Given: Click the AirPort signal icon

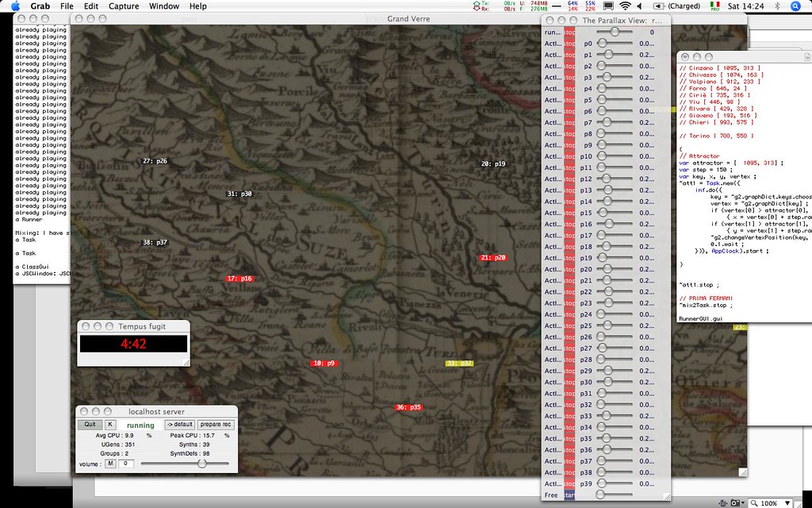Looking at the screenshot, I should click(x=624, y=6).
